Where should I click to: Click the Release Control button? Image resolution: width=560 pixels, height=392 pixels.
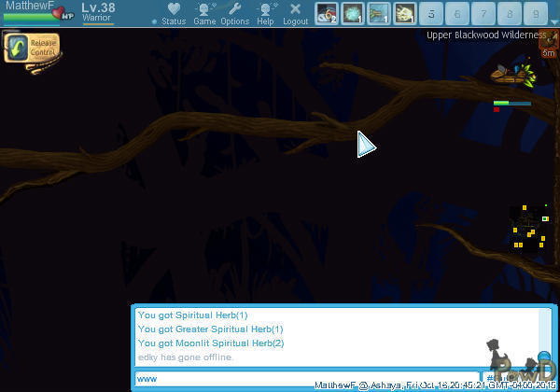click(x=30, y=48)
